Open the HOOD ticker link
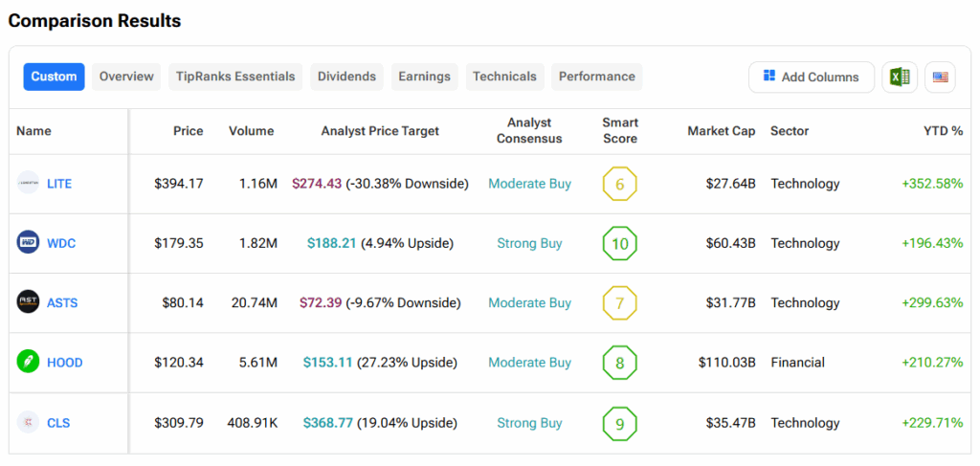980x466 pixels. (x=65, y=363)
